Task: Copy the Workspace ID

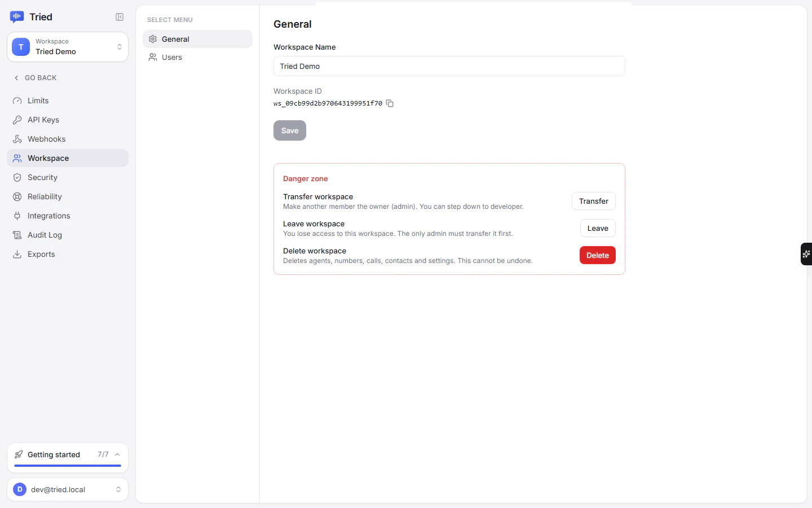Action: tap(390, 103)
